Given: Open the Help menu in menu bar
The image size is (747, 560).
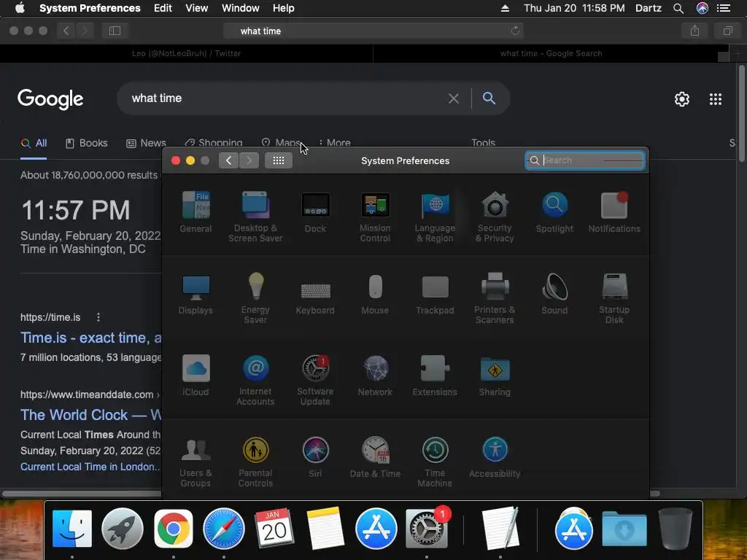Looking at the screenshot, I should coord(284,8).
